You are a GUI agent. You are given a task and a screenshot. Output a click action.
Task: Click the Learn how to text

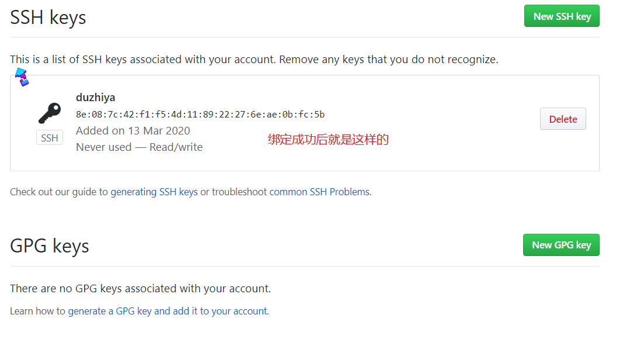pyautogui.click(x=37, y=311)
